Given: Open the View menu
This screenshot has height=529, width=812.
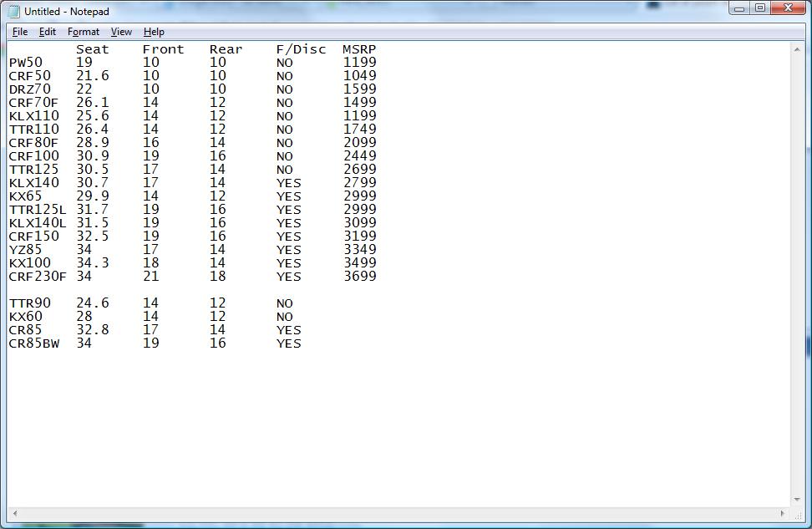Looking at the screenshot, I should tap(121, 32).
